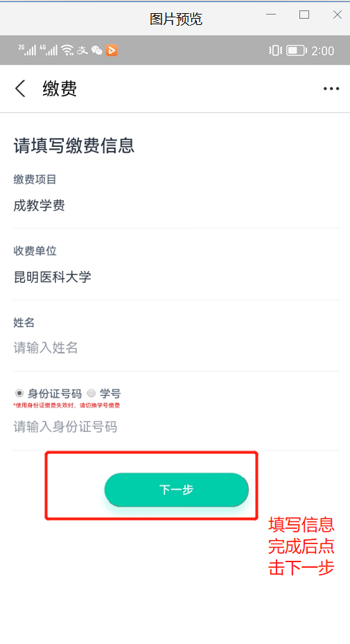Click the 成教学费 payment item field
This screenshot has width=350, height=644.
point(176,205)
